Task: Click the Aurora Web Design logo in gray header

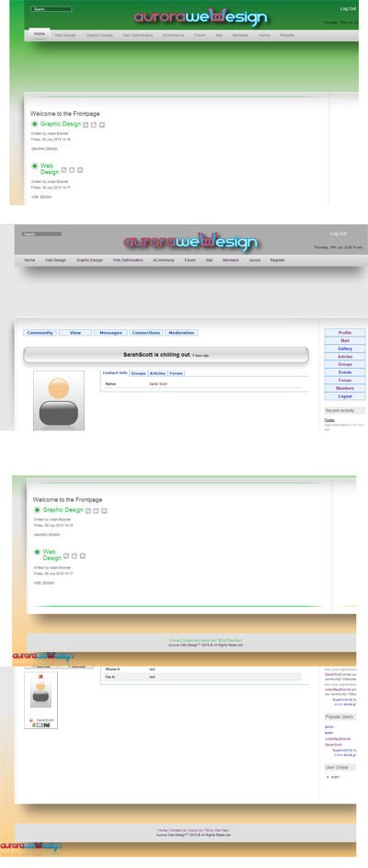Action: click(190, 241)
